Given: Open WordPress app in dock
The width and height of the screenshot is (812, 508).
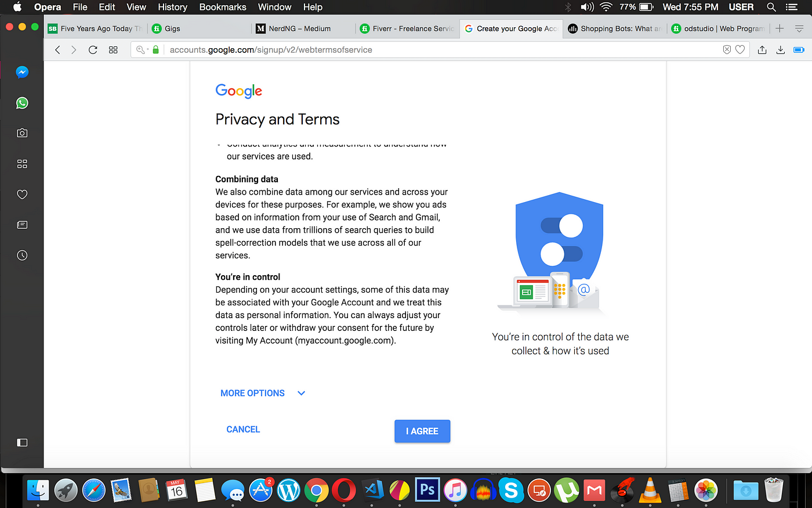Looking at the screenshot, I should 288,491.
